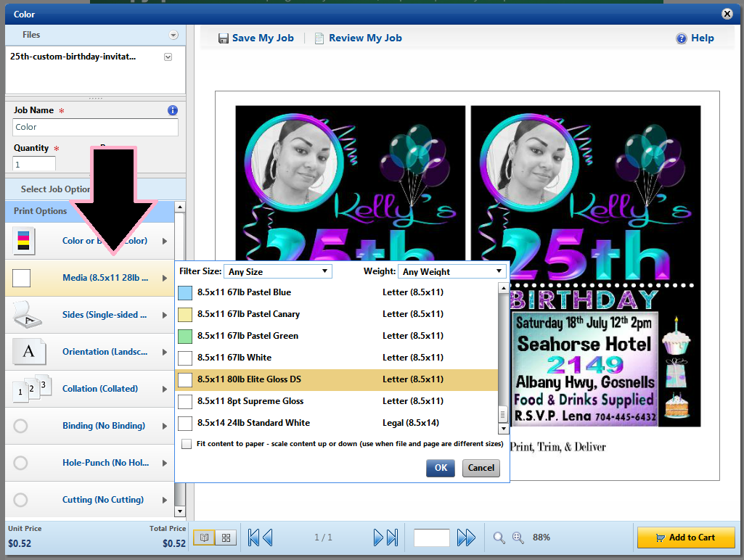Switch to thumbnail grid view icon
The height and width of the screenshot is (560, 744).
226,538
